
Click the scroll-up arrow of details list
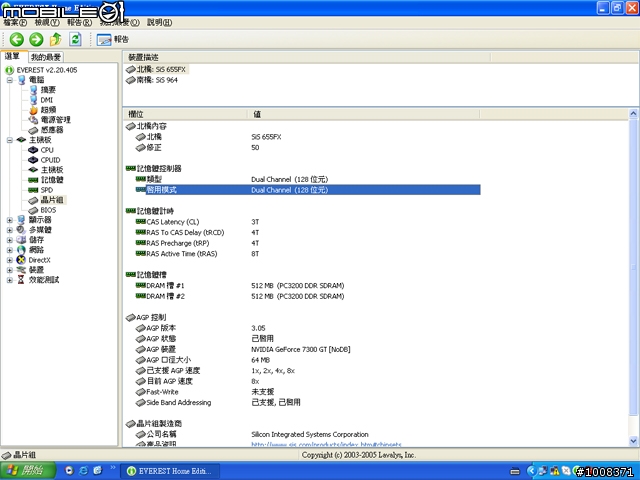tap(633, 113)
